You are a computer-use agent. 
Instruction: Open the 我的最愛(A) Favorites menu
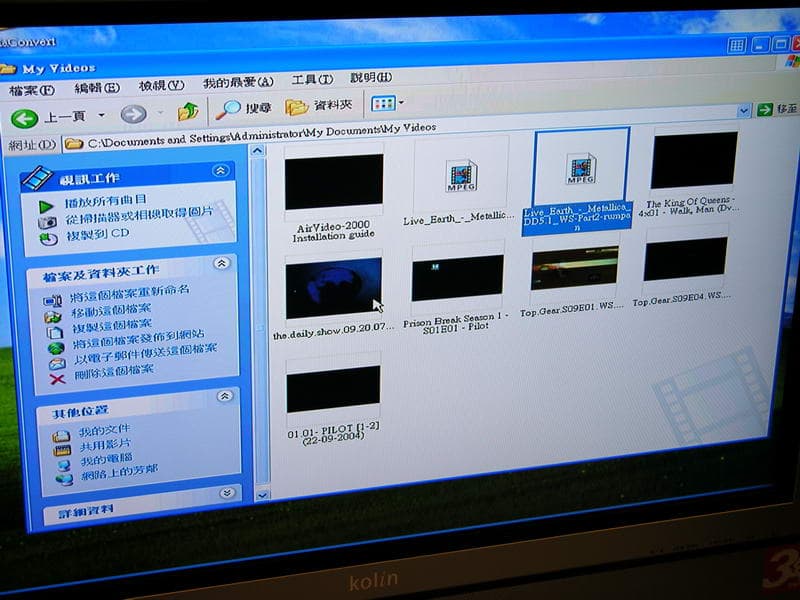[x=238, y=82]
